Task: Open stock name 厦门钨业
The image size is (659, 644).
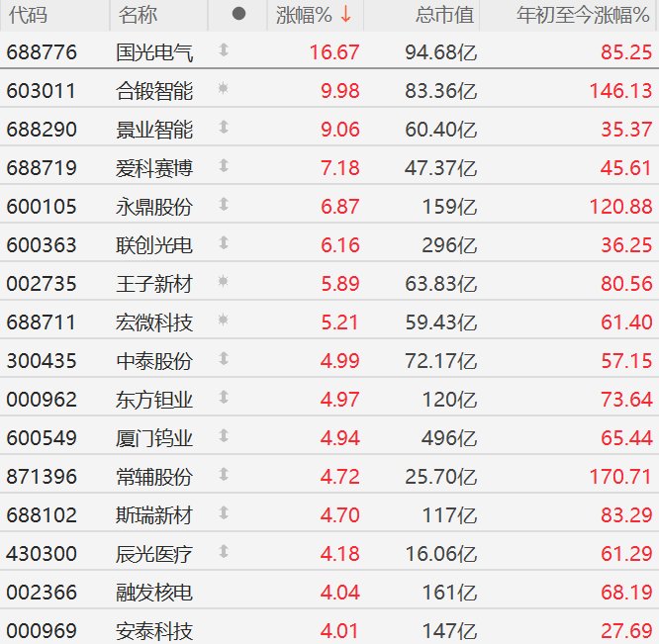Action: pos(154,438)
